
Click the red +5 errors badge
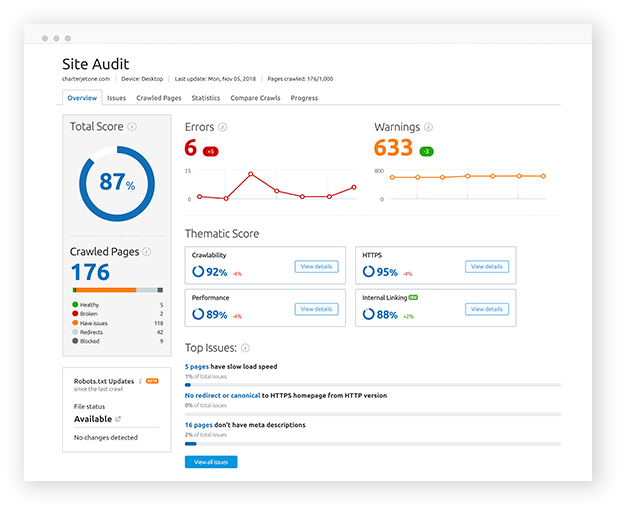tap(210, 151)
